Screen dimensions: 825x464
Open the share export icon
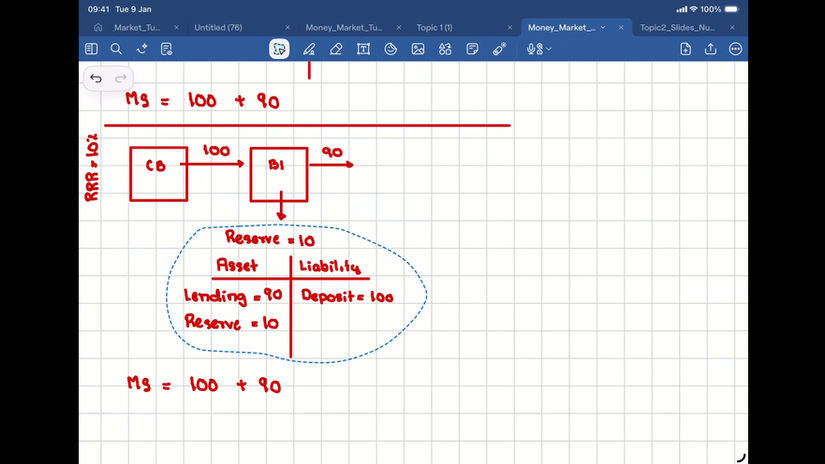coord(711,49)
